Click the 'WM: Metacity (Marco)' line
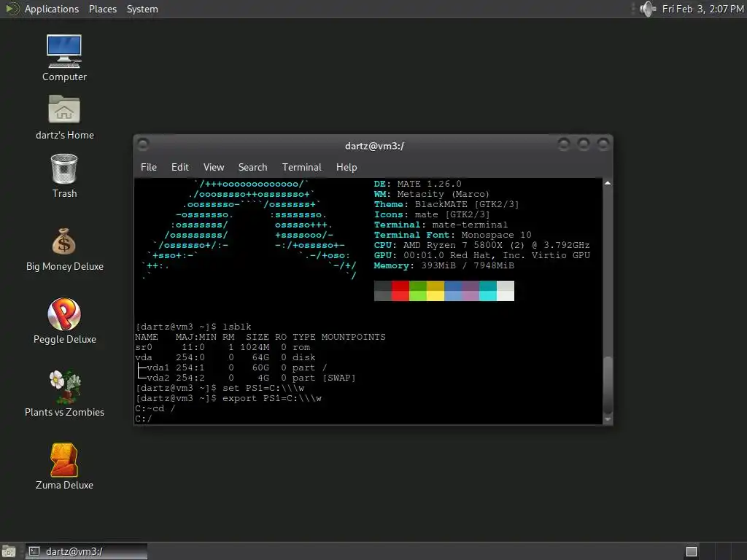 431,194
